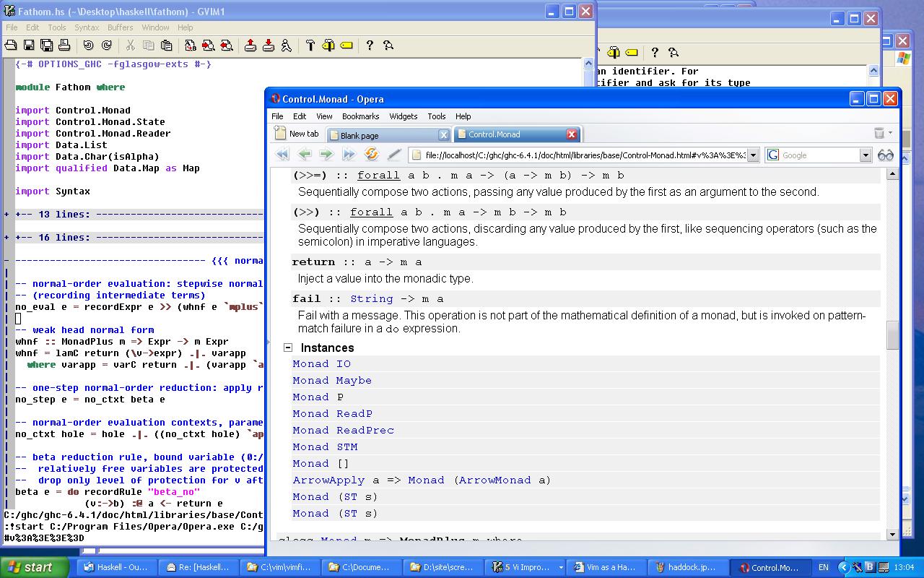924x578 pixels.
Task: Click the Save file icon in GVim toolbar
Action: click(29, 46)
